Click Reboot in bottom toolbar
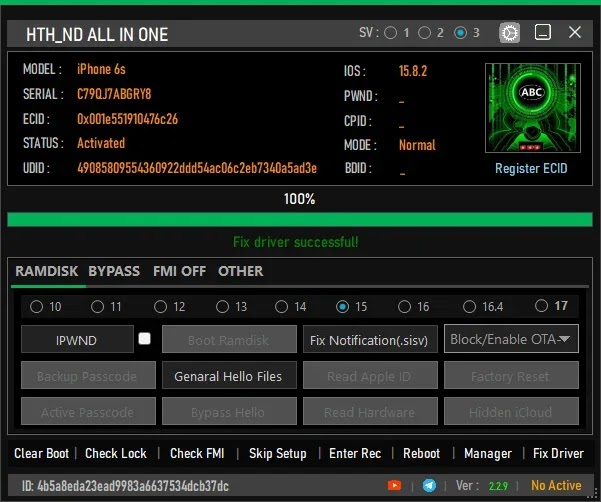 421,453
